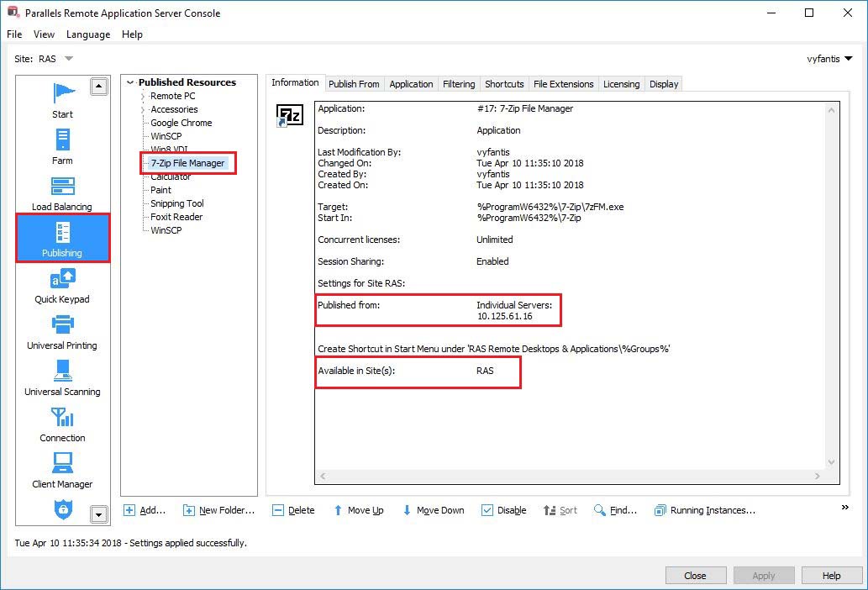868x590 pixels.
Task: Open the View menu
Action: click(x=44, y=34)
